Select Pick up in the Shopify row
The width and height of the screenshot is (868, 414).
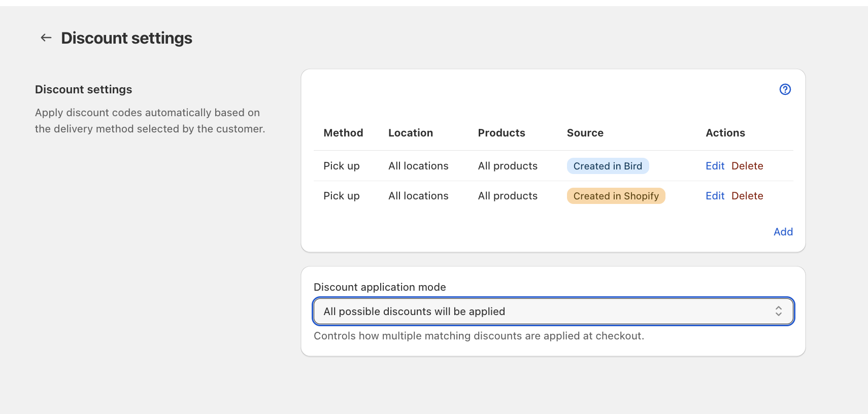[x=342, y=196]
